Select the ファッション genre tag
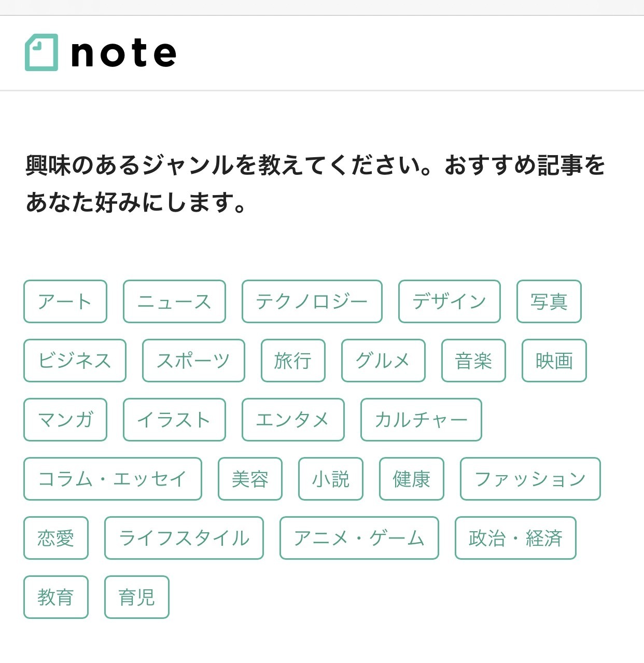The image size is (644, 663). [x=530, y=479]
